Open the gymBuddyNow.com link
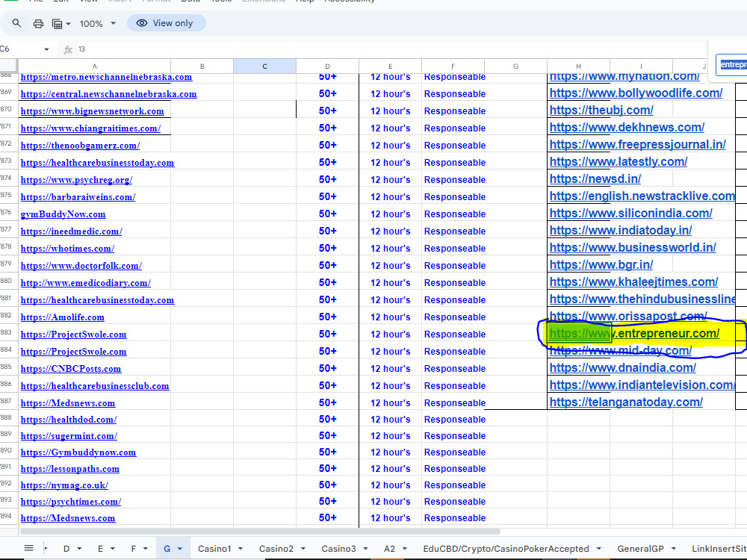The image size is (747, 560). [63, 214]
